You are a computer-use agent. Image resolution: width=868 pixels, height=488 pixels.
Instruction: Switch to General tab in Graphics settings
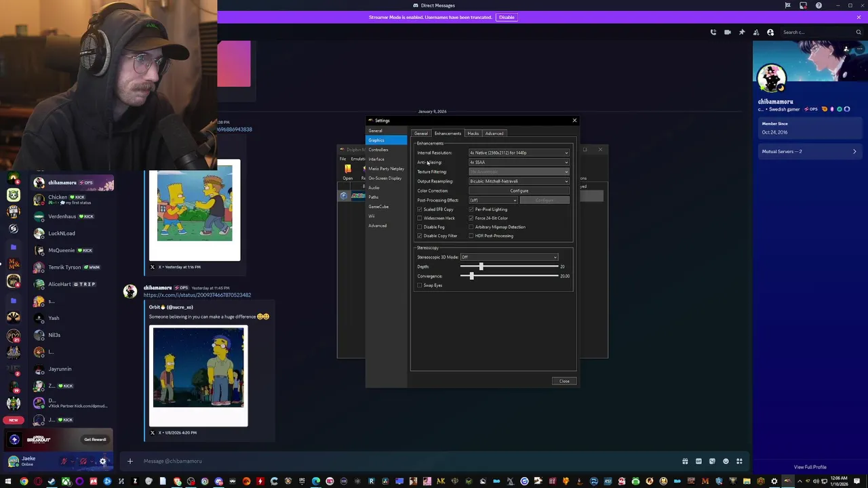tap(421, 134)
